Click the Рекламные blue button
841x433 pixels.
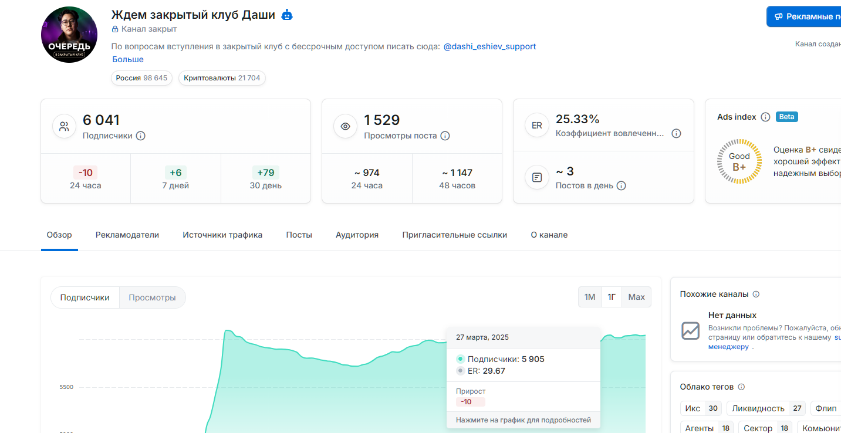[x=803, y=17]
